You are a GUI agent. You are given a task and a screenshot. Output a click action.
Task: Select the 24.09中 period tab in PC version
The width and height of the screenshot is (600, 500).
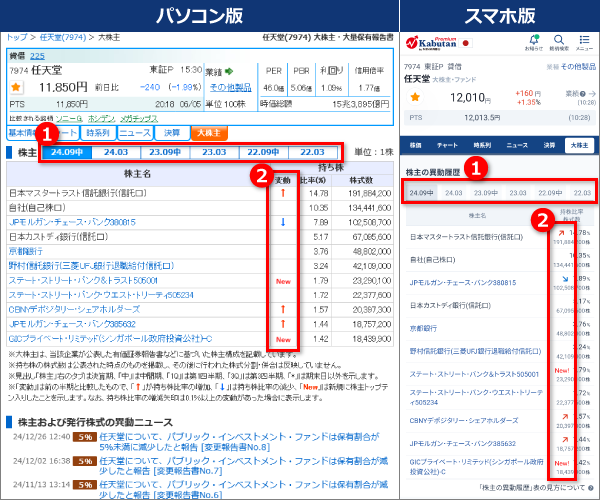[67, 152]
